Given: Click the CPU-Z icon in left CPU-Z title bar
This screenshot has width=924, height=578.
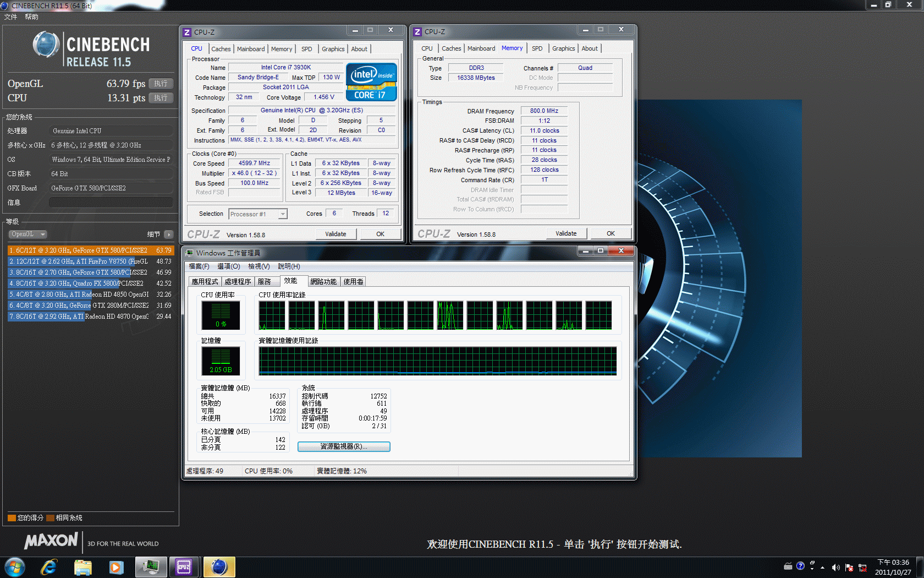Looking at the screenshot, I should click(188, 32).
